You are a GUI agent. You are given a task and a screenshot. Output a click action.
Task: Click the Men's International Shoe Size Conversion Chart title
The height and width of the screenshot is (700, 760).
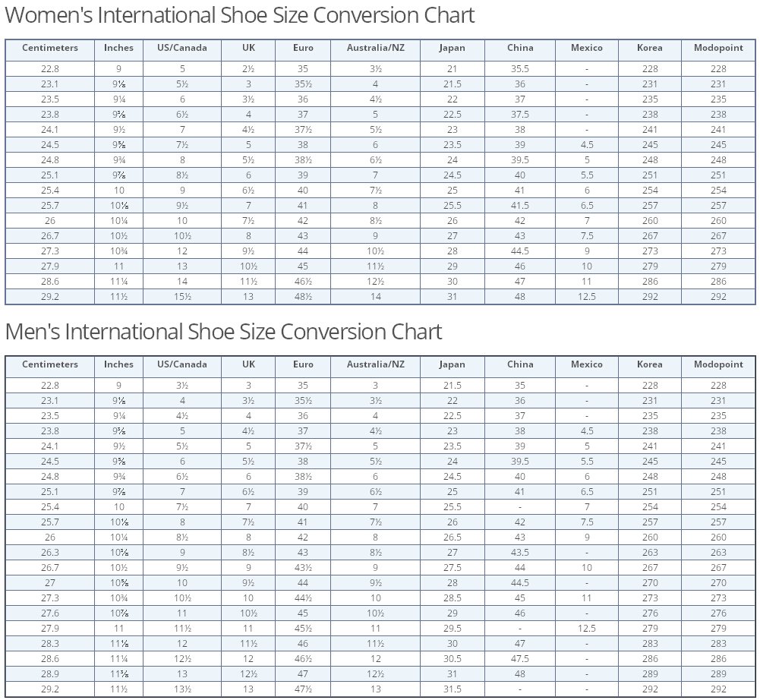[223, 332]
